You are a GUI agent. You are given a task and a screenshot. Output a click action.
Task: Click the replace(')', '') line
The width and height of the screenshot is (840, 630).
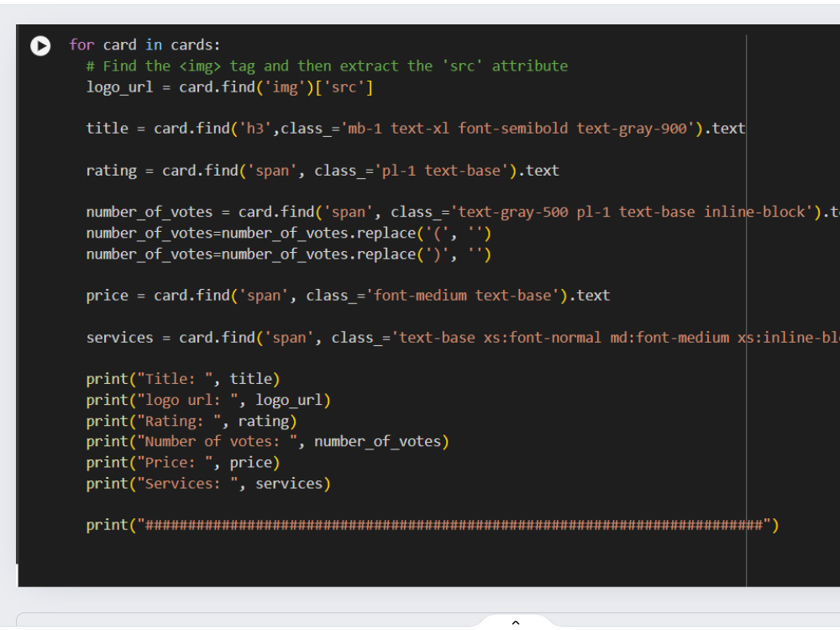pyautogui.click(x=289, y=254)
